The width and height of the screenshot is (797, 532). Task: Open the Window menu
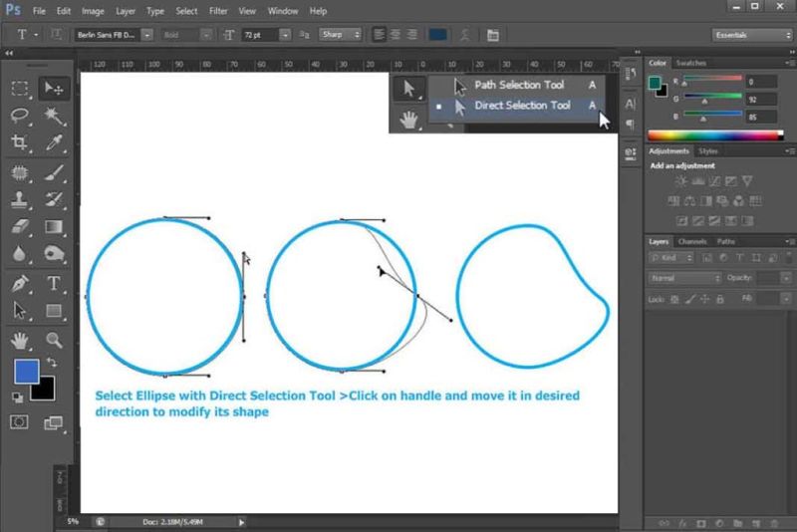tap(283, 11)
